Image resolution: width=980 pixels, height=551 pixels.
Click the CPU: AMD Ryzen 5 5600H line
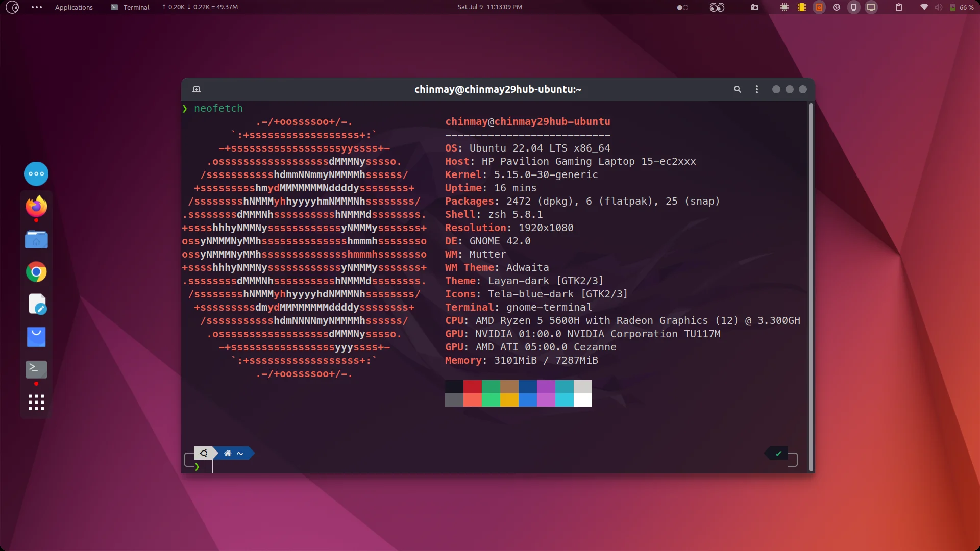tap(623, 320)
